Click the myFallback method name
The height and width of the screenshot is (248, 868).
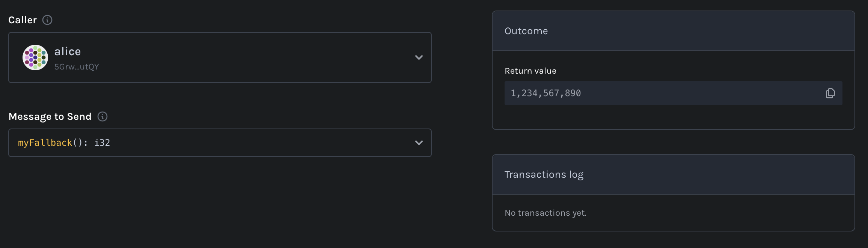pos(45,143)
